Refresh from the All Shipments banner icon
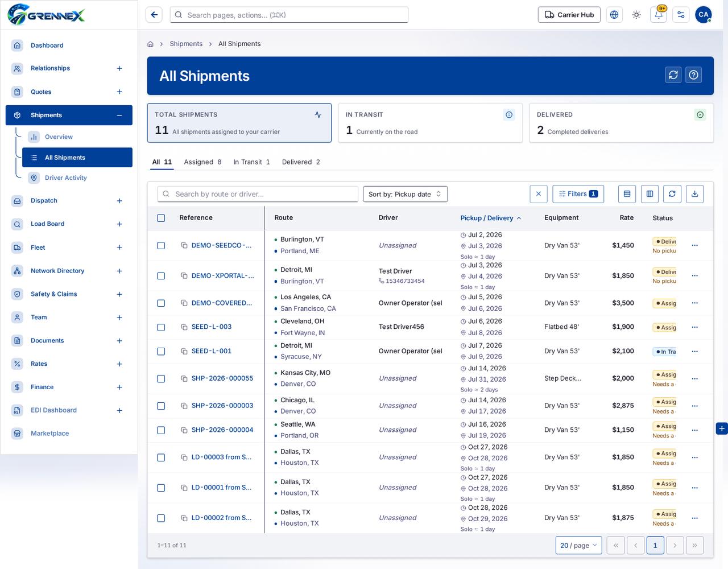The height and width of the screenshot is (569, 728). click(x=673, y=75)
